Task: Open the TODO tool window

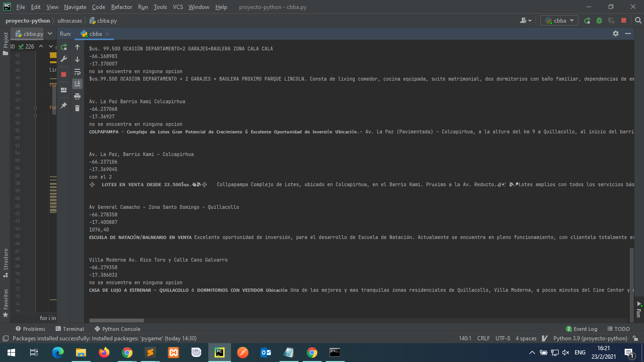Action: coord(619,329)
